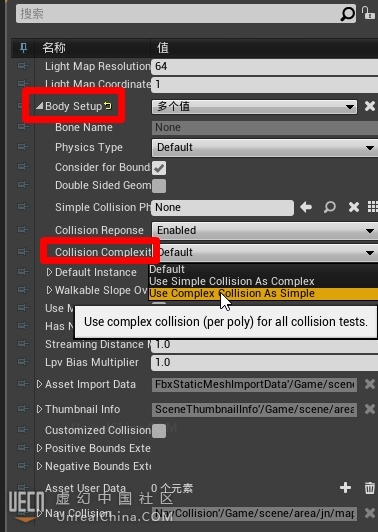Image resolution: width=378 pixels, height=532 pixels.
Task: Expand the Default Instance section
Action: point(49,272)
